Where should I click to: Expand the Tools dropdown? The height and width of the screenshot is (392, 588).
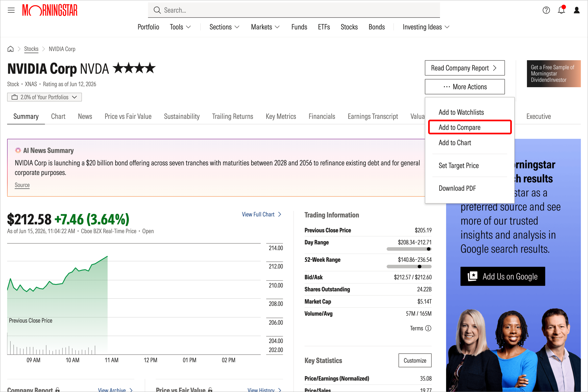pyautogui.click(x=180, y=27)
